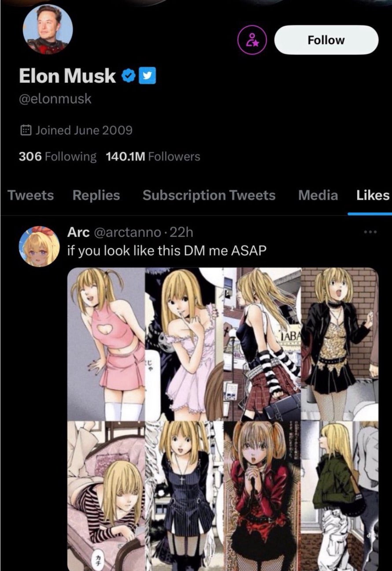This screenshot has height=571, width=392.
Task: Click the Arc display name
Action: click(x=78, y=232)
